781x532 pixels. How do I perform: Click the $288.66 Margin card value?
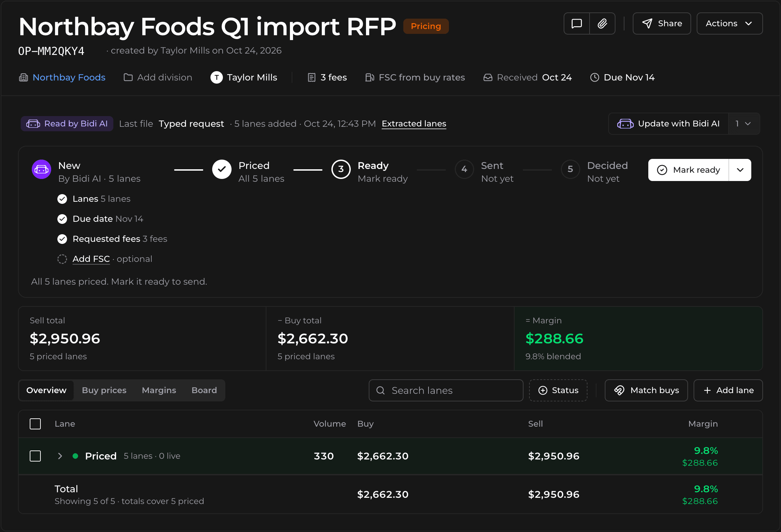coord(554,339)
